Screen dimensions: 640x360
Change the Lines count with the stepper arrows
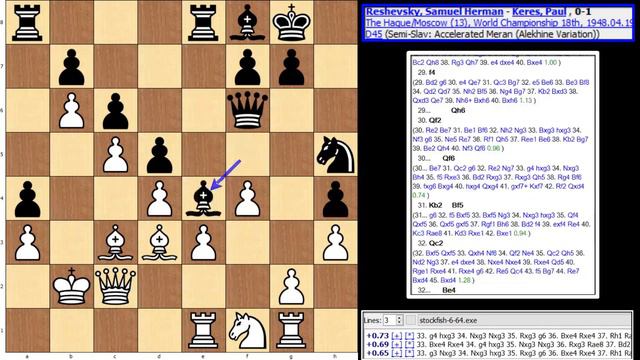point(400,320)
